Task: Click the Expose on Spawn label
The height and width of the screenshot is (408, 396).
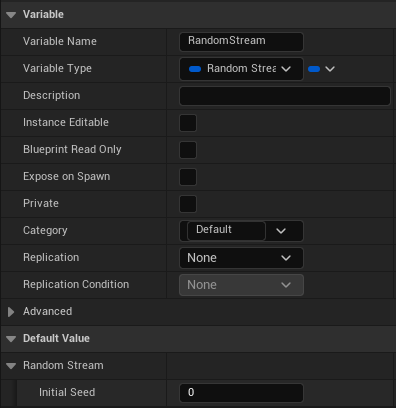Action: pos(66,176)
